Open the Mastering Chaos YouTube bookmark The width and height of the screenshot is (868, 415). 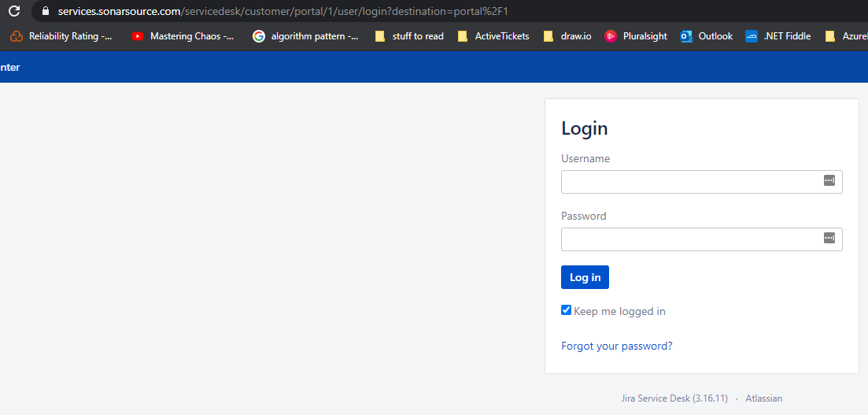coord(183,36)
